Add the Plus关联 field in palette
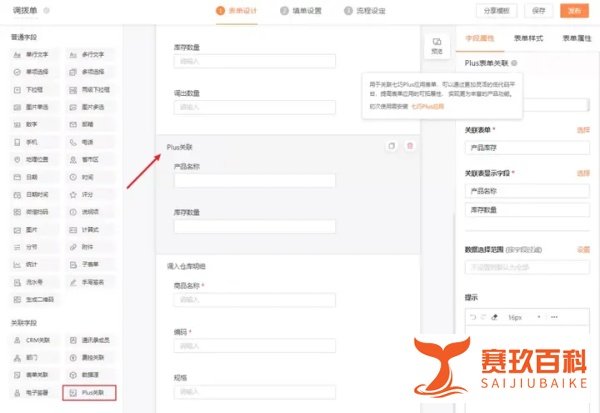The image size is (600, 413). (x=90, y=393)
